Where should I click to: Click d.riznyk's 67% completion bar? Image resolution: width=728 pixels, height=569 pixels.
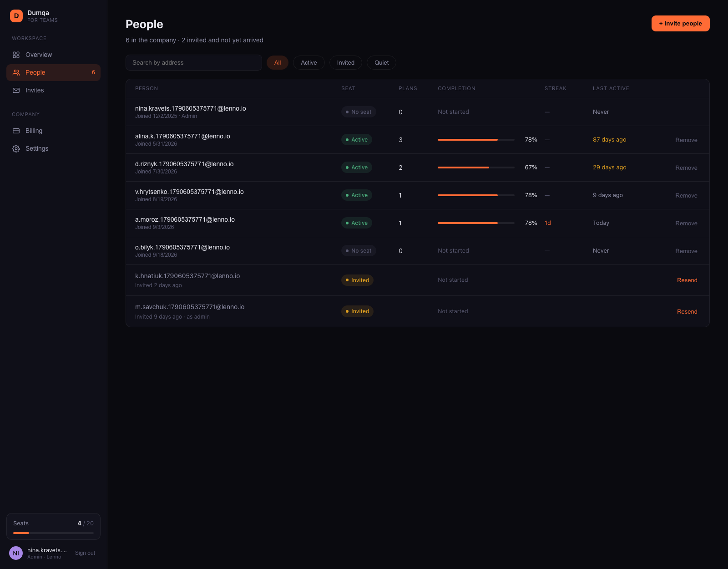[x=476, y=168]
